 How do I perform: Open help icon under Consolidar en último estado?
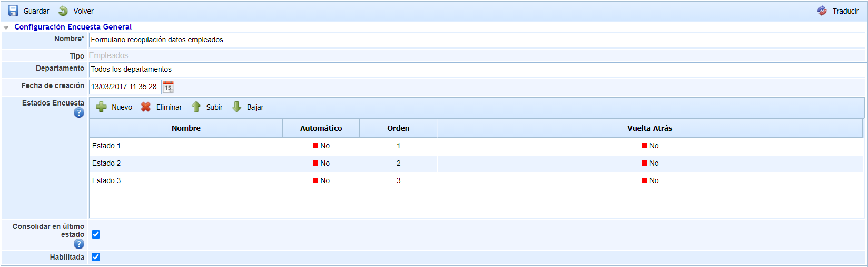[x=79, y=244]
